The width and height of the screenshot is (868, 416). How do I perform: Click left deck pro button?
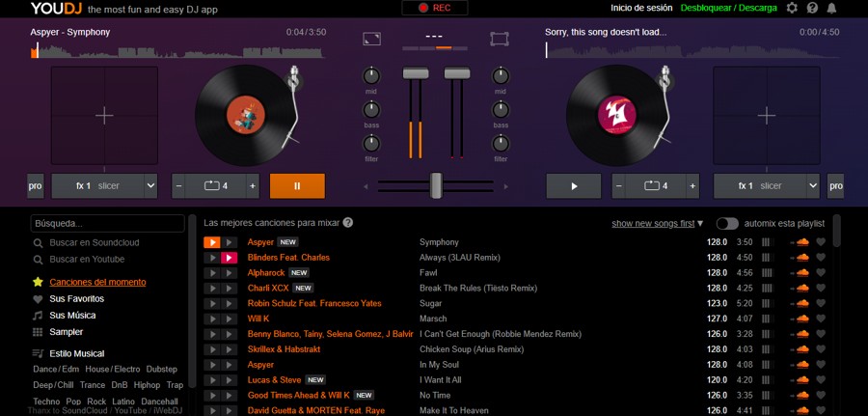click(x=36, y=186)
